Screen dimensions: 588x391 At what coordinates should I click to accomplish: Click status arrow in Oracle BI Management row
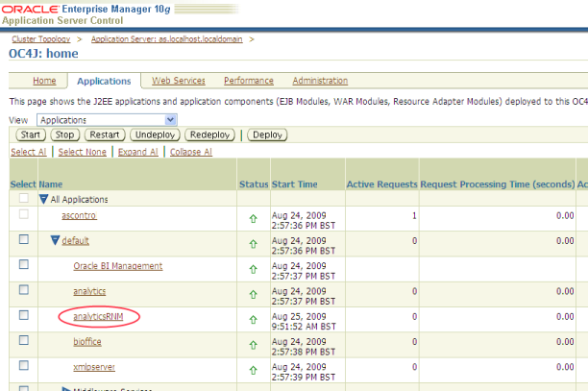point(253,269)
